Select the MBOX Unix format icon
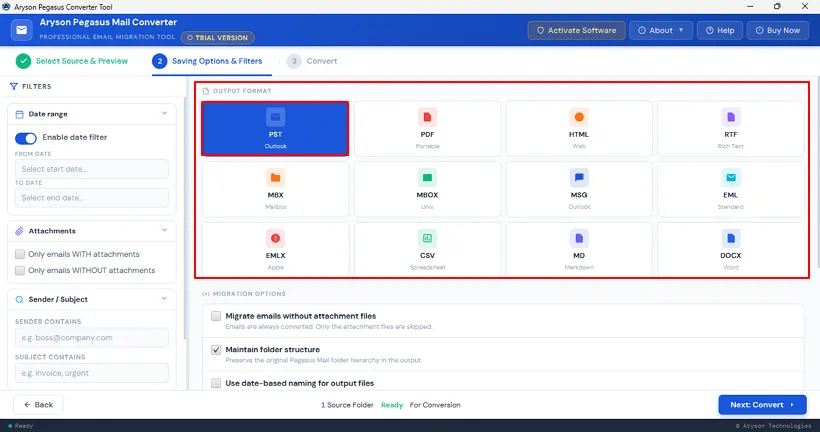Screen dimensions: 820x432 427,178
